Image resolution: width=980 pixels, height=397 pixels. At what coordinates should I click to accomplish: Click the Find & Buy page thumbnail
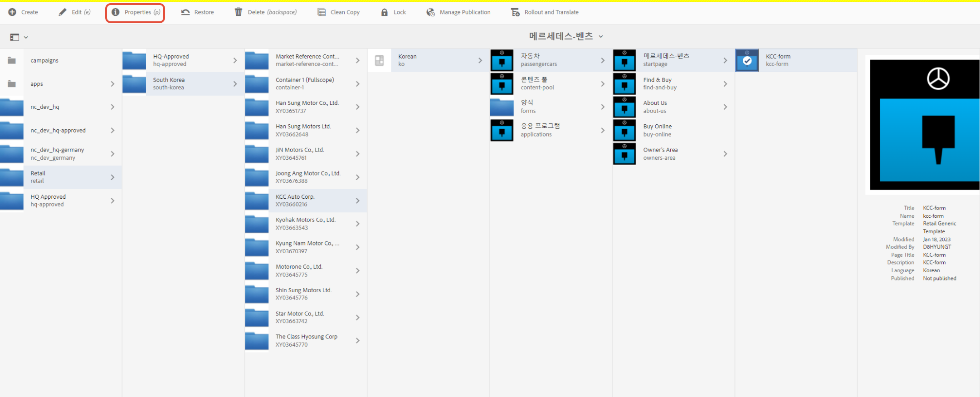pos(624,84)
